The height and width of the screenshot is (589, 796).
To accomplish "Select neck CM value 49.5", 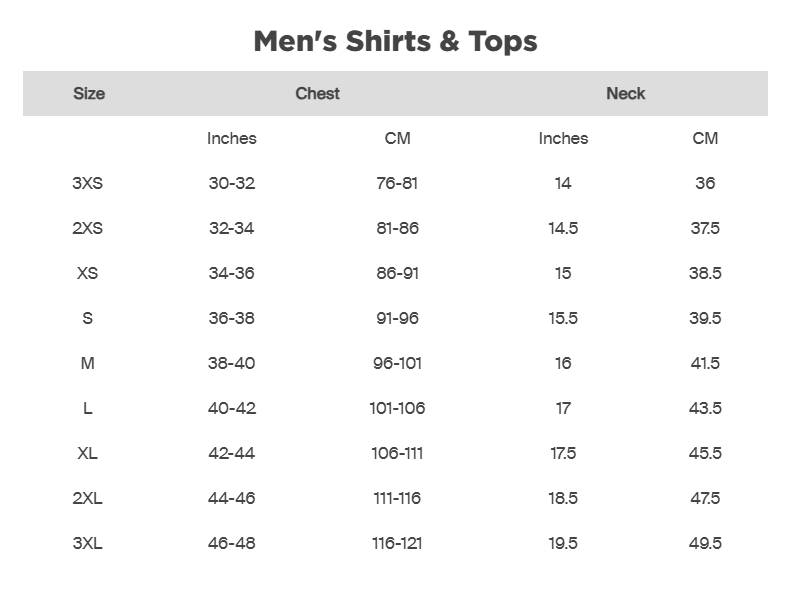I will 705,543.
